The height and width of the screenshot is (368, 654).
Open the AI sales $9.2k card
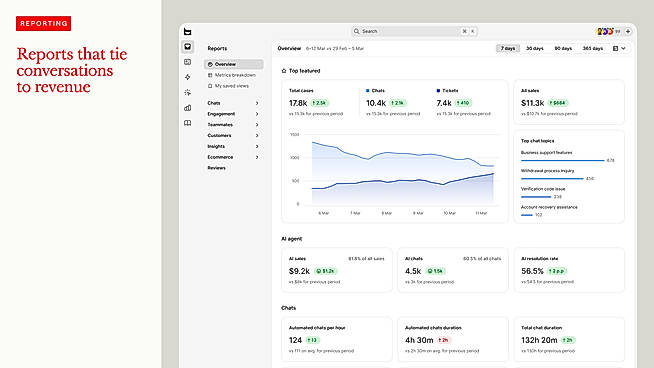click(337, 270)
